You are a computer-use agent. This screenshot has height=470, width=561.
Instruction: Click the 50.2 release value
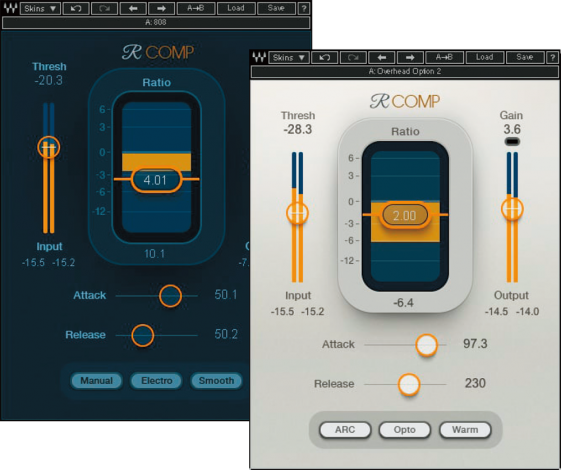coord(226,334)
